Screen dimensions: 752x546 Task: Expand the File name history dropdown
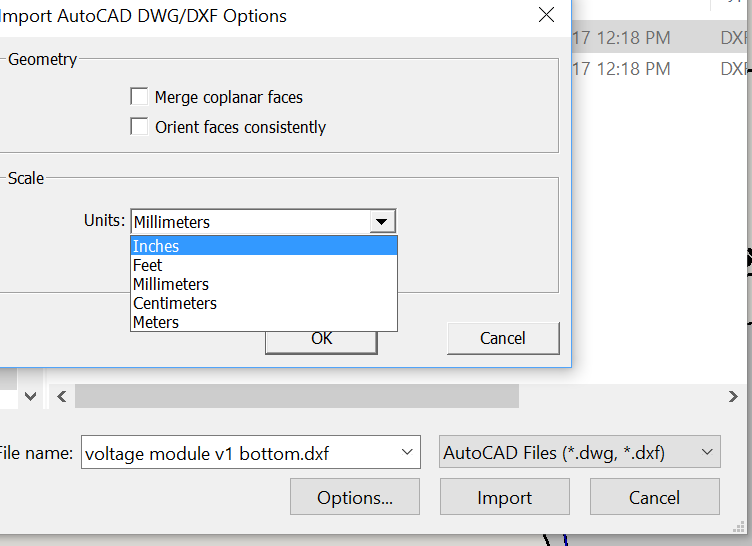pyautogui.click(x=407, y=452)
